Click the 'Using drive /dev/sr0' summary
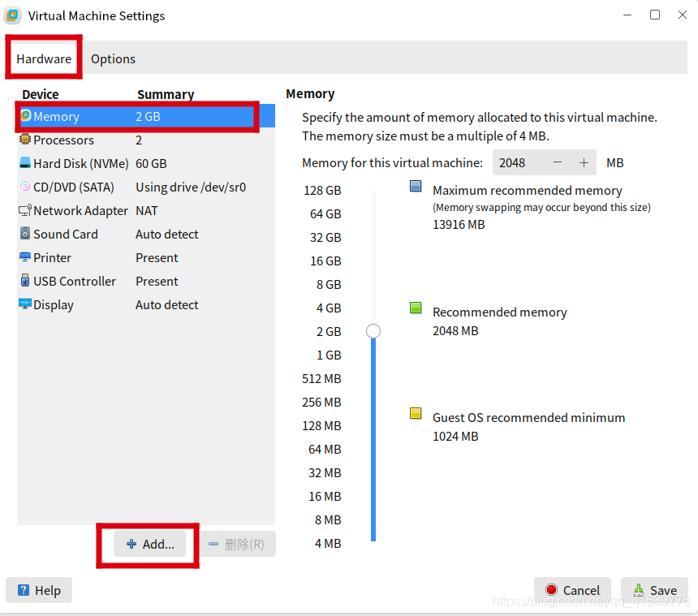This screenshot has height=616, width=698. [x=191, y=187]
